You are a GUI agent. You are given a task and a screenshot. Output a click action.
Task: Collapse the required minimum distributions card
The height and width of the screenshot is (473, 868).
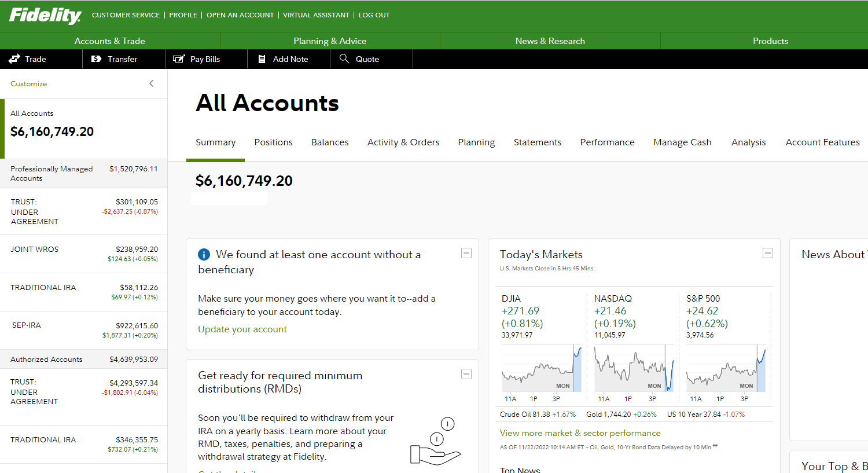(x=466, y=374)
